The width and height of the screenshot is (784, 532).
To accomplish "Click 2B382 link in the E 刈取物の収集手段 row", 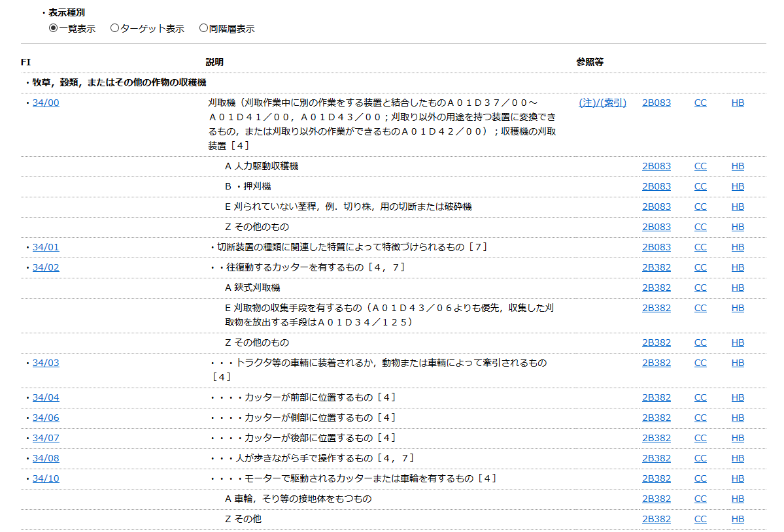I will point(656,308).
